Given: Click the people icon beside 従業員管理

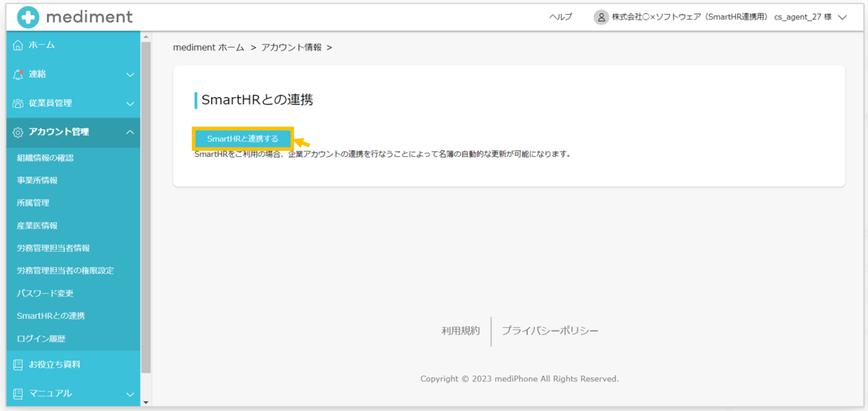Looking at the screenshot, I should click(x=18, y=103).
